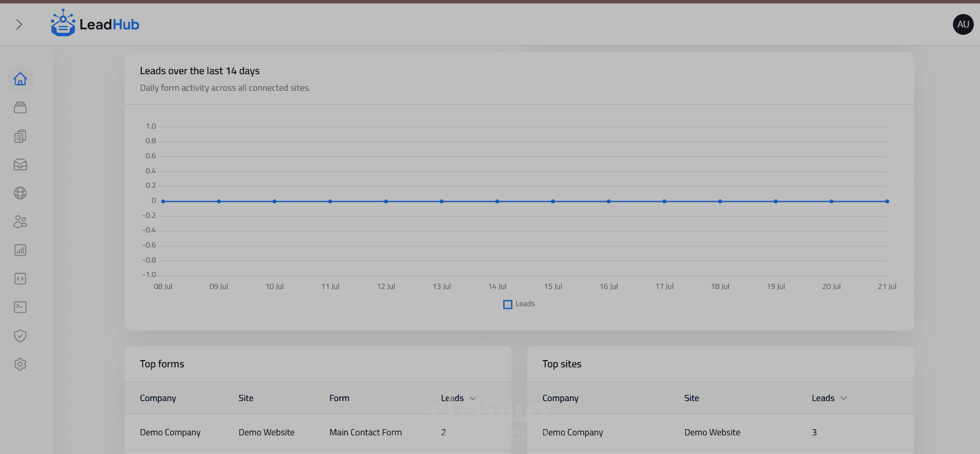Select the Main Contact Form cell

[366, 432]
